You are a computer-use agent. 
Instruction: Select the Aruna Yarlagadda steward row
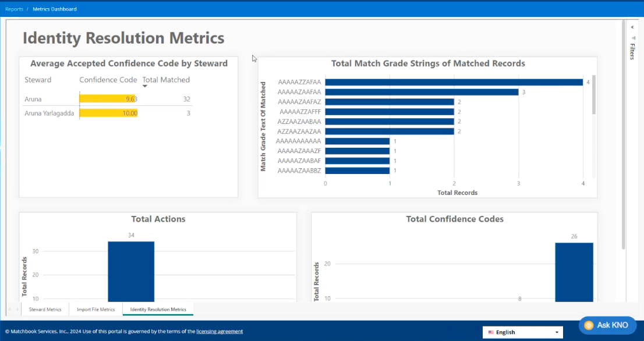coord(108,113)
